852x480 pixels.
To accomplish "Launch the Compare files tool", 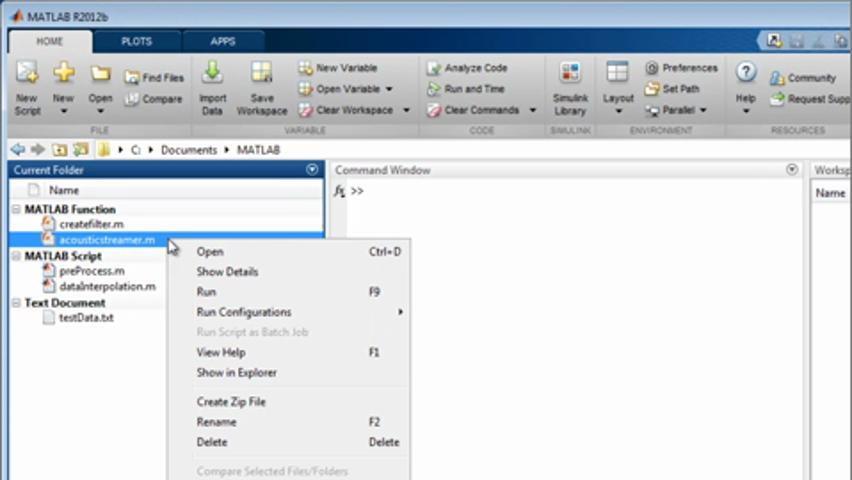I will (153, 99).
